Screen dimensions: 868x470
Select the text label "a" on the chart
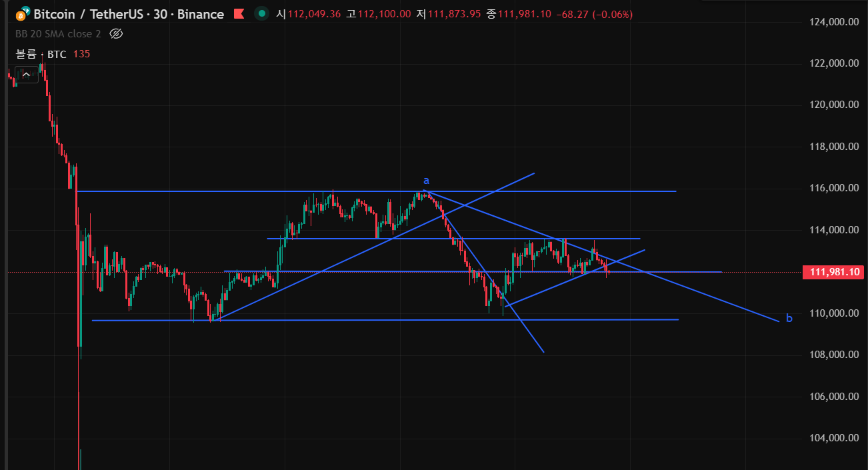426,181
